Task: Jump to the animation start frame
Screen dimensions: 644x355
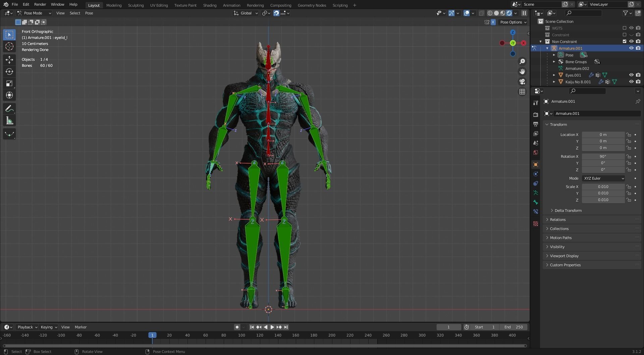Action: coord(252,327)
